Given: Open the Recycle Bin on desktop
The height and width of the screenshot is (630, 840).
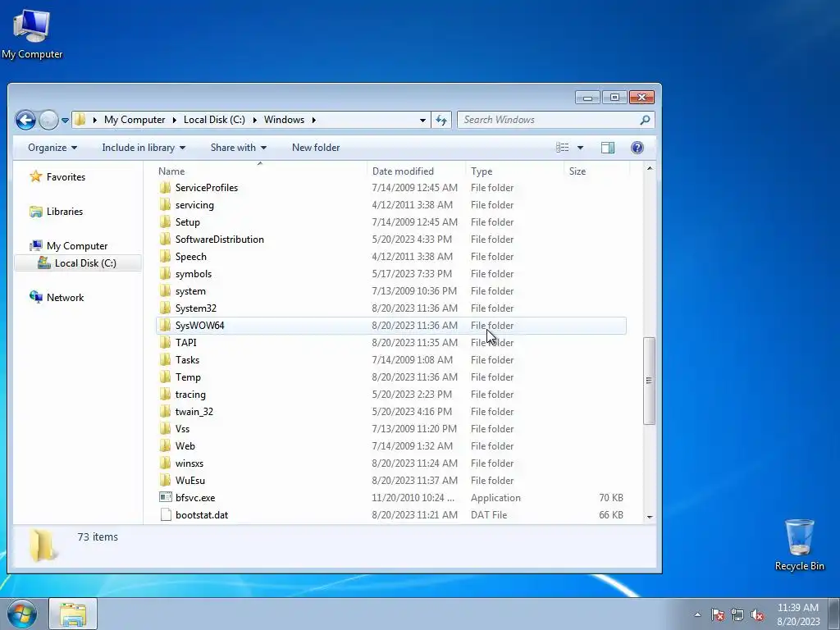Looking at the screenshot, I should (x=799, y=545).
